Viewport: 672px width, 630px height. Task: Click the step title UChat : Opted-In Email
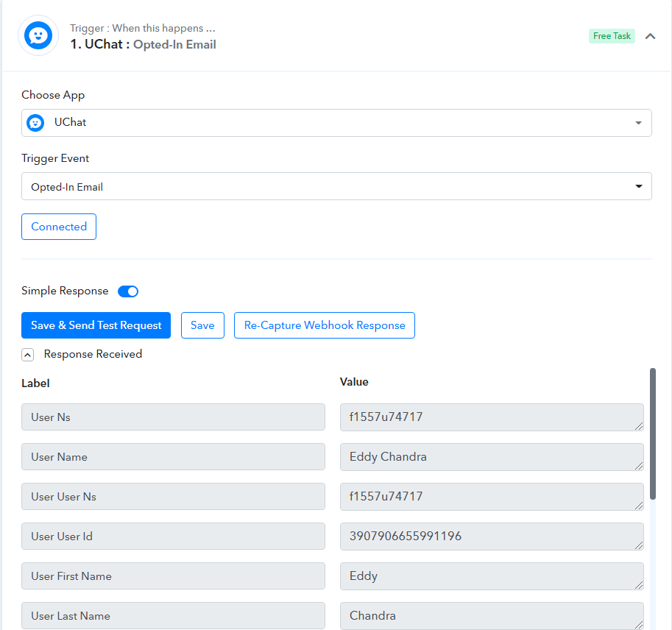(x=143, y=45)
